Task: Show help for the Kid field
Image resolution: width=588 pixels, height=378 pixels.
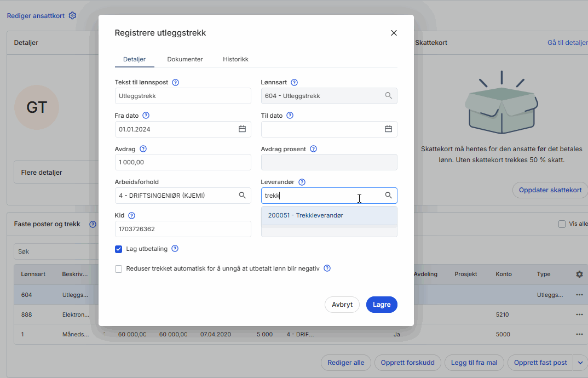Action: pos(131,216)
